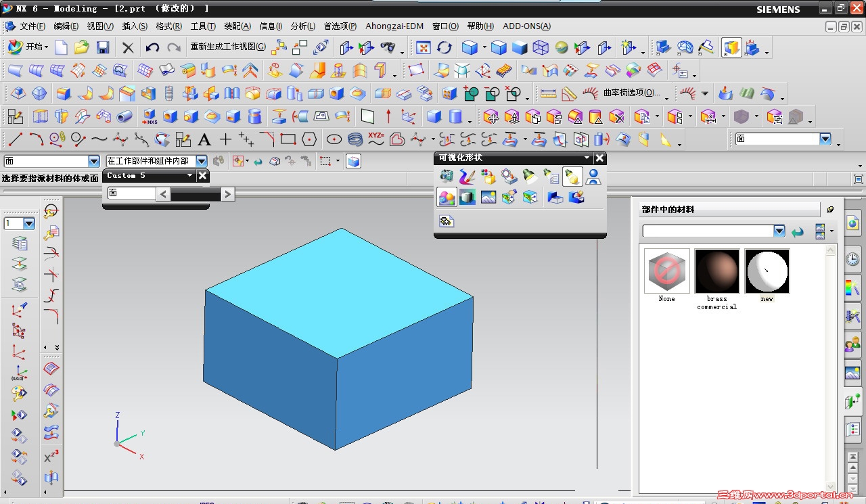Click the materials panel vertical scrollbar
Image resolution: width=866 pixels, height=504 pixels.
(831, 369)
